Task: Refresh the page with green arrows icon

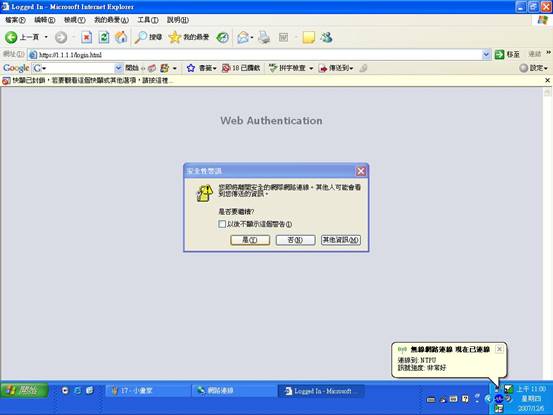Action: 104,37
